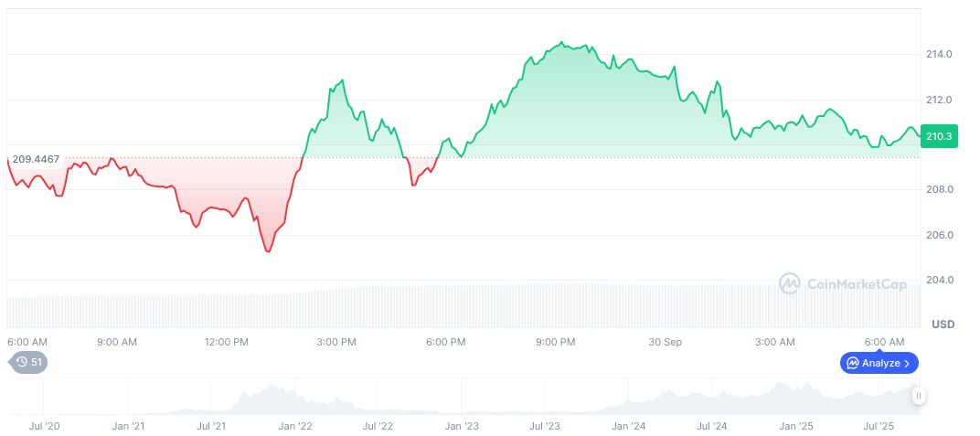Click the chat icon inside the Analyze button
980x436 pixels.
tap(852, 363)
